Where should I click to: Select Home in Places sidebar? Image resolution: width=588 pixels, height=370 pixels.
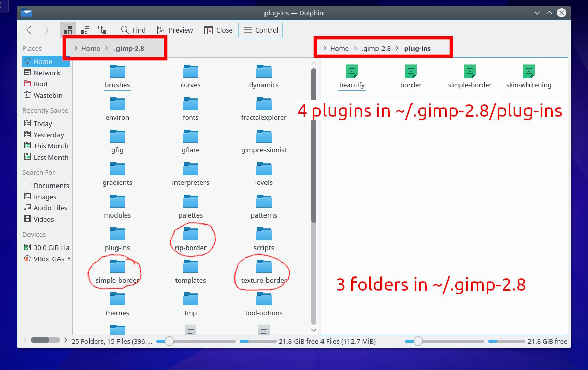46,61
